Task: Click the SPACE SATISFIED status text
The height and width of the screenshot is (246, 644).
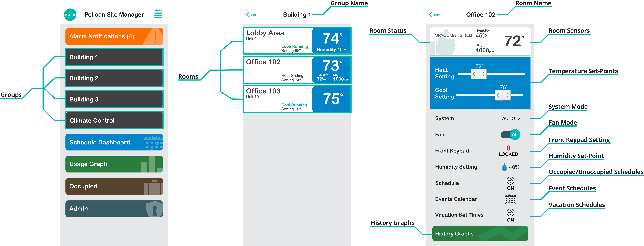Action: click(x=453, y=35)
